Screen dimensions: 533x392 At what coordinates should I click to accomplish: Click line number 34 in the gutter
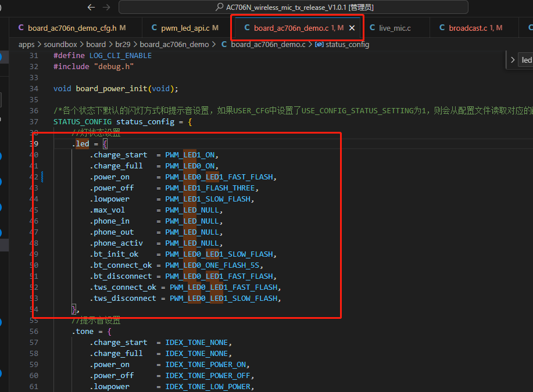point(34,89)
